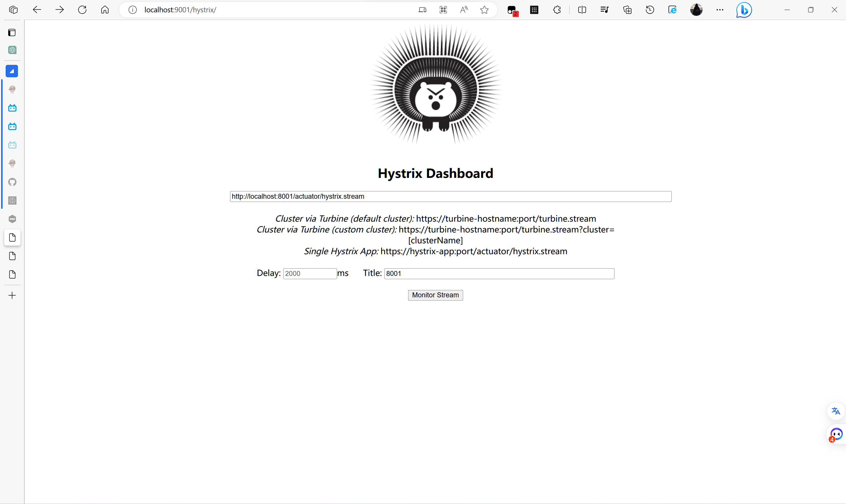Toggle the vertical tabs pane icon
This screenshot has height=504, width=846.
pos(12,33)
